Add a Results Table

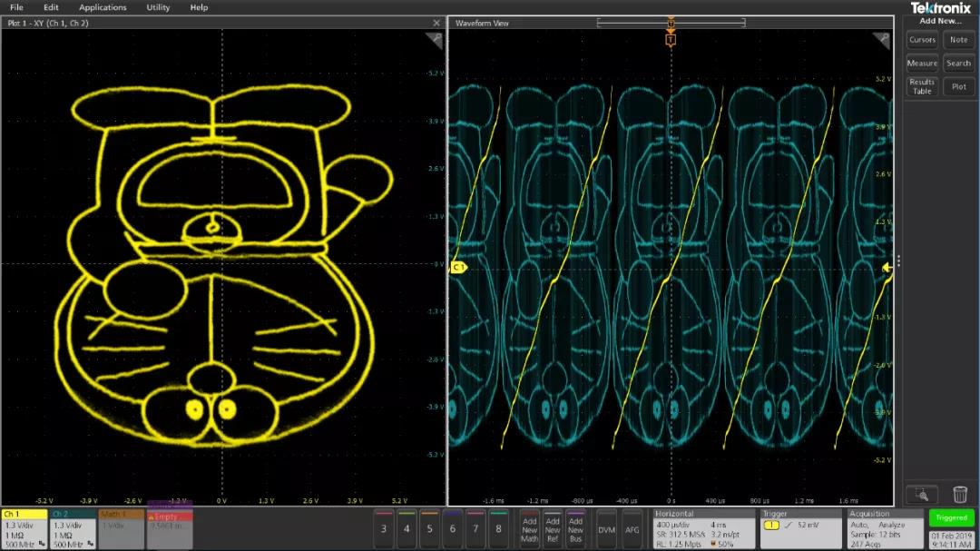click(922, 86)
